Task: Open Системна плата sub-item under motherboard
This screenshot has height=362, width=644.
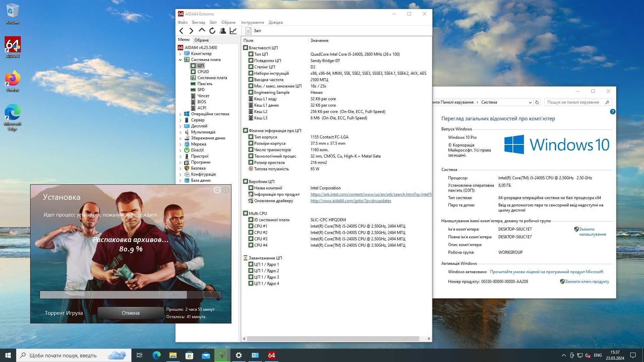Action: [212, 78]
